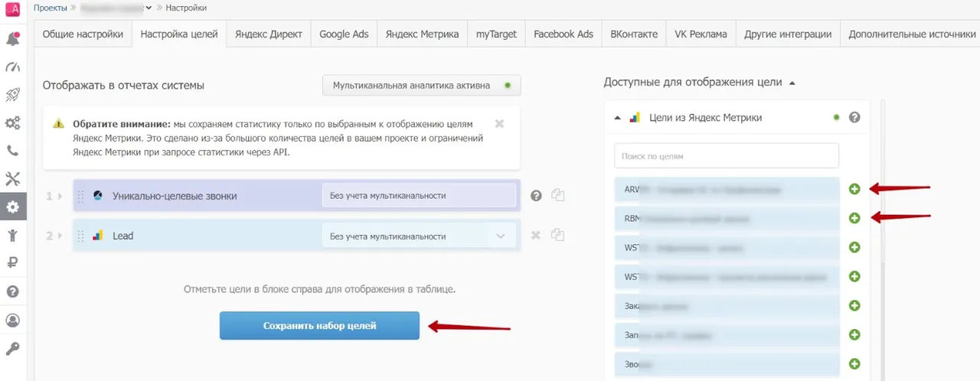This screenshot has width=980, height=381.
Task: Open the rocket icon in sidebar
Action: click(12, 95)
